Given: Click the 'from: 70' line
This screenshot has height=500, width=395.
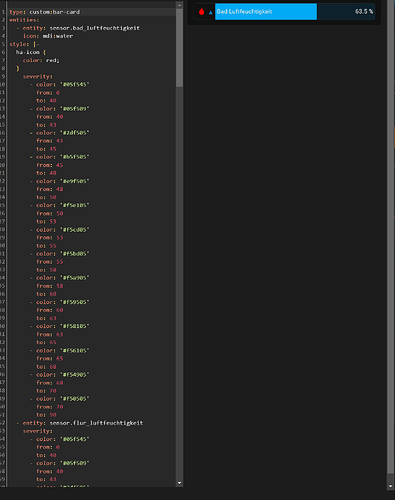Looking at the screenshot, I should pyautogui.click(x=50, y=407).
